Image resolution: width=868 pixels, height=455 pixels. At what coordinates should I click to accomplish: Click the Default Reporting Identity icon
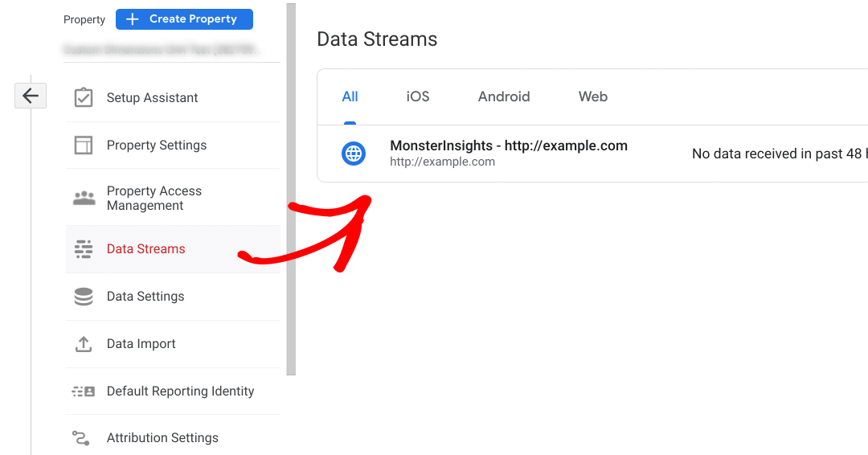[84, 391]
